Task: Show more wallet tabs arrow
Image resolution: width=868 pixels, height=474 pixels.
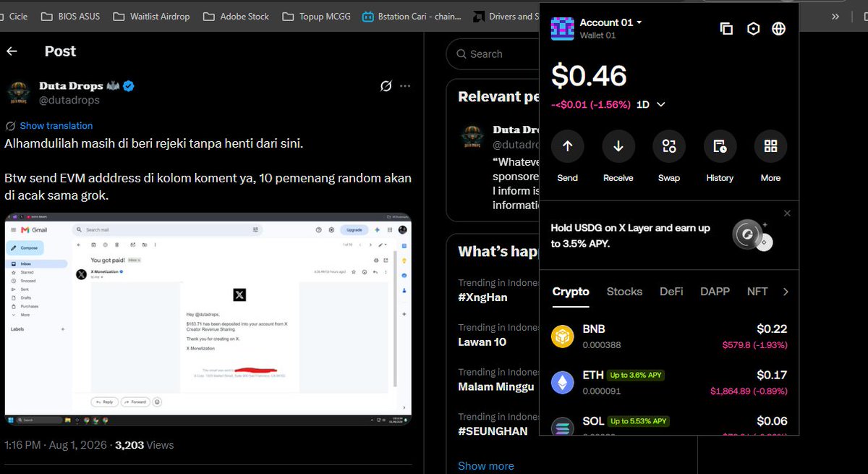Action: 786,292
